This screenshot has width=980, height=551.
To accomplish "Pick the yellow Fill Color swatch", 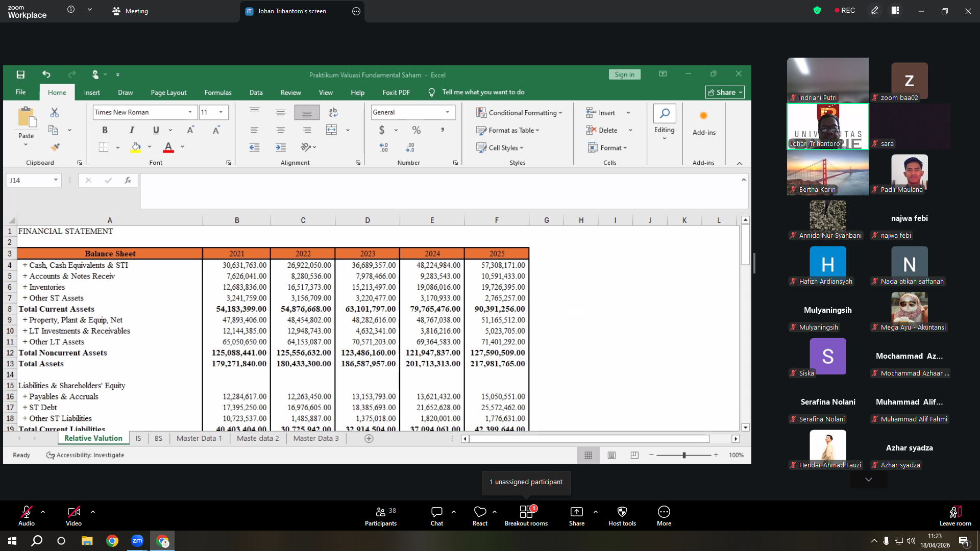I will click(136, 147).
